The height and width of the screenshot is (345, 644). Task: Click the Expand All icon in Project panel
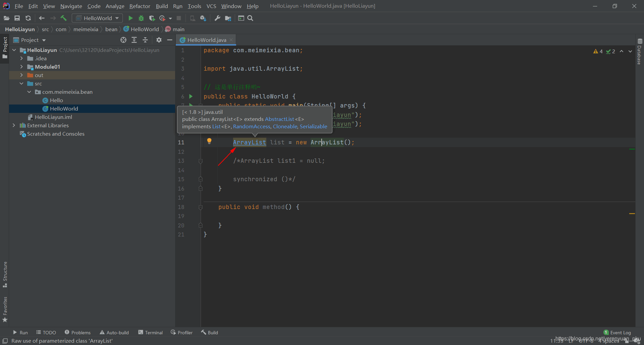click(134, 40)
